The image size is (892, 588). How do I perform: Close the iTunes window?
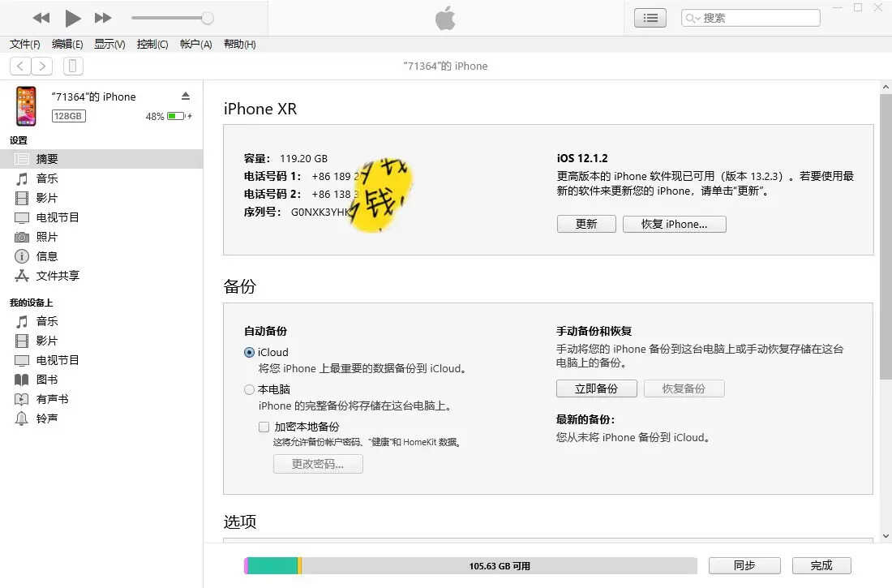[877, 8]
